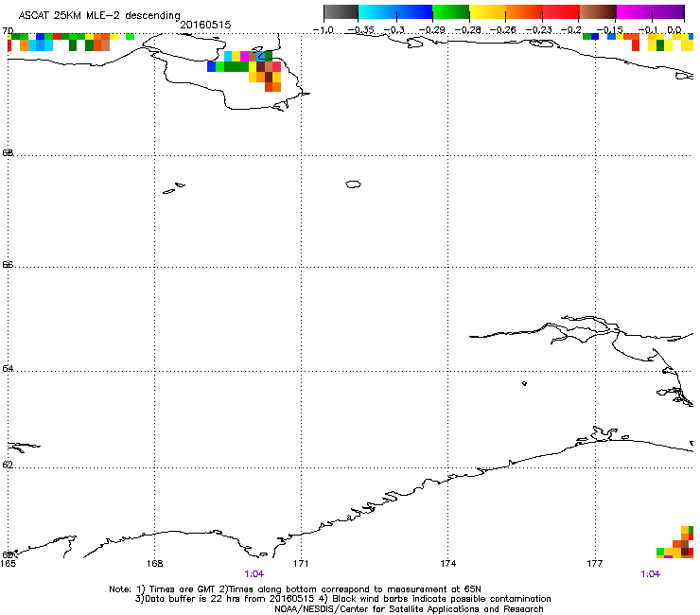Click the date label '20160515' under the title
The height and width of the screenshot is (615, 700).
pos(205,25)
